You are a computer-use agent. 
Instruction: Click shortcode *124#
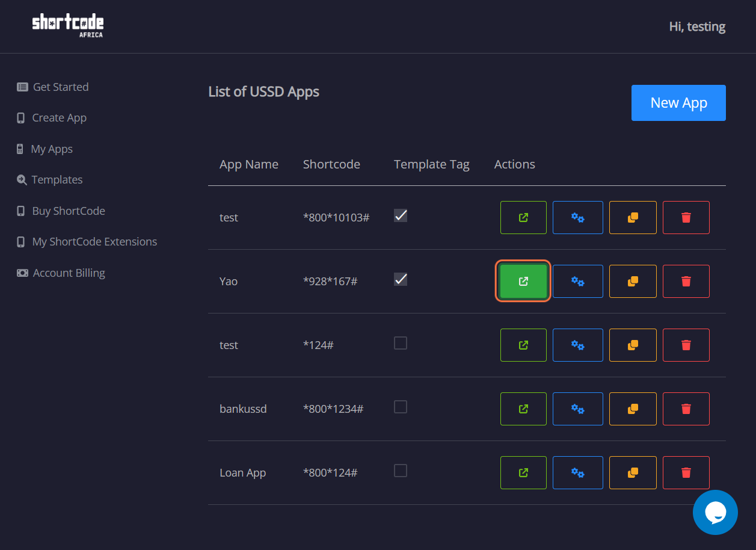[318, 345]
